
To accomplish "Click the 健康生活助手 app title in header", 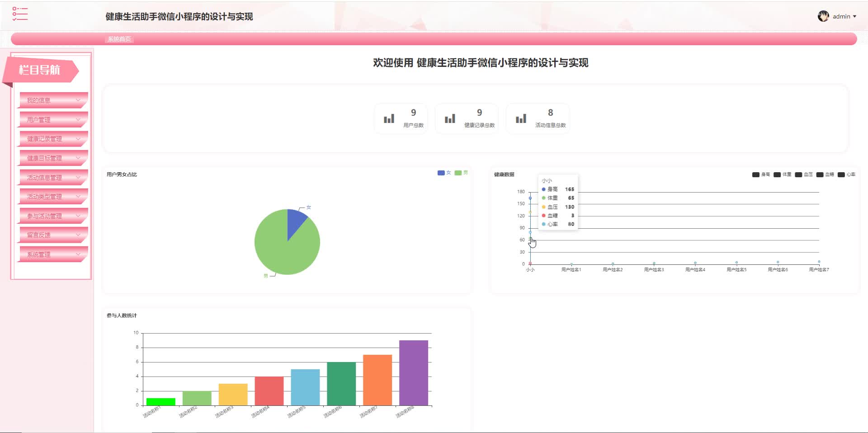I will [x=179, y=17].
